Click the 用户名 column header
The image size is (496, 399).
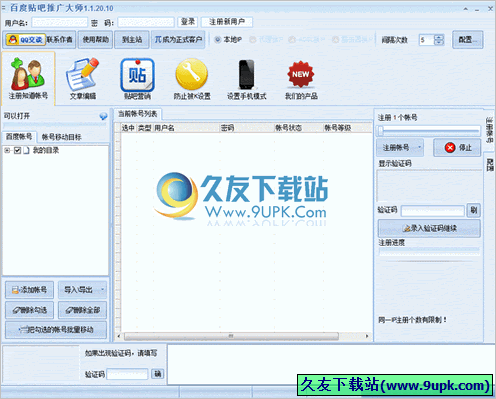click(x=186, y=128)
